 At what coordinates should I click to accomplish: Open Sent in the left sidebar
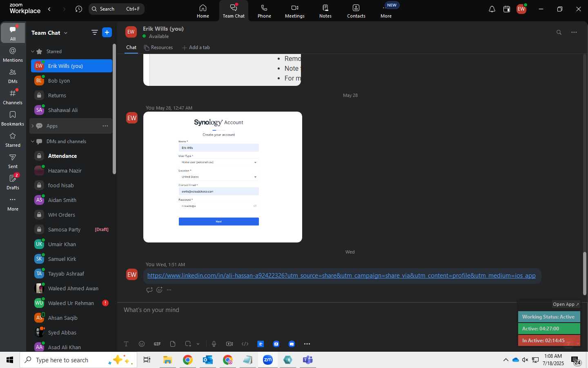pyautogui.click(x=13, y=161)
